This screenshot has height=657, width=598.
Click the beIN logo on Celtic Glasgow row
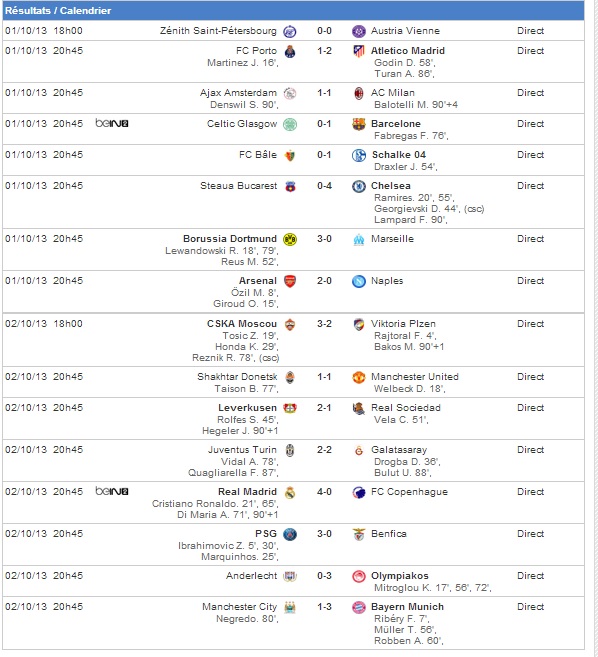[112, 123]
